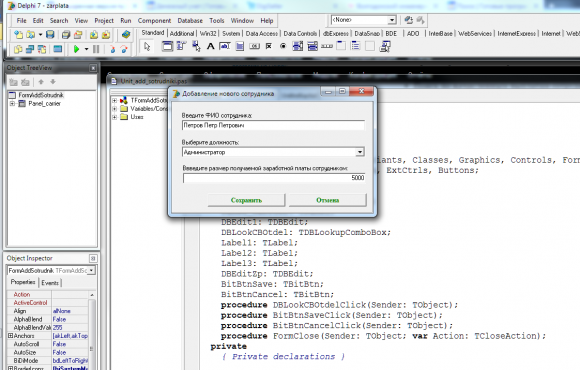Click the Step Over debug icon

click(x=124, y=49)
